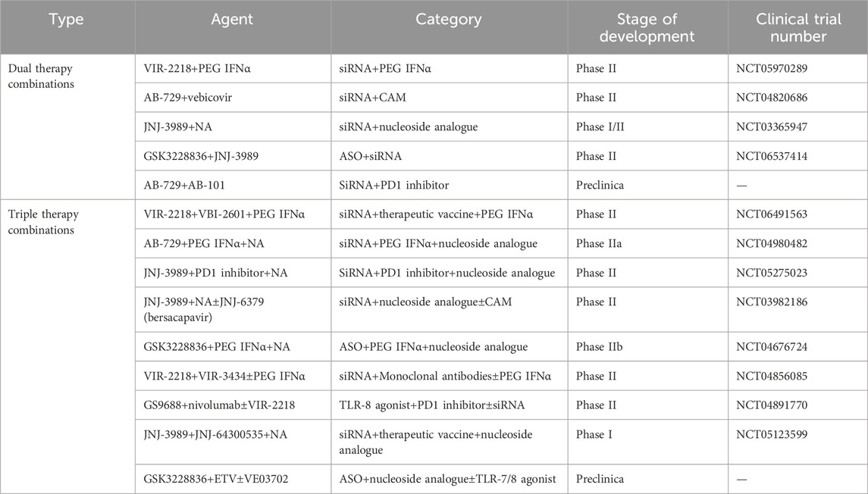Click the Category column header
The height and width of the screenshot is (494, 868).
[450, 19]
